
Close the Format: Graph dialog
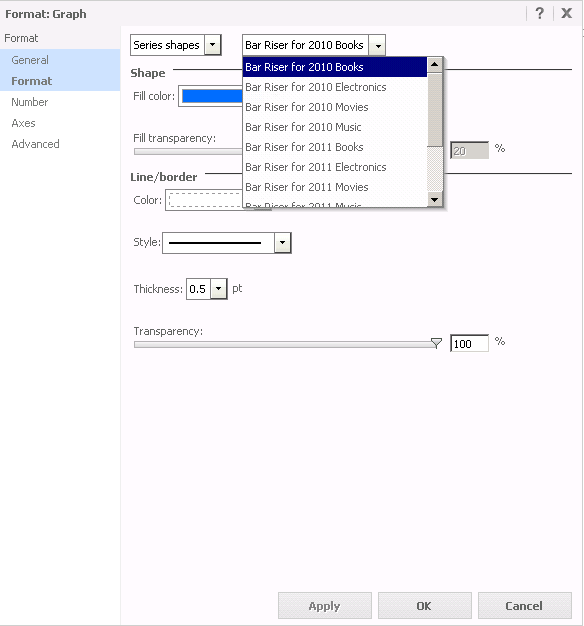click(x=566, y=13)
